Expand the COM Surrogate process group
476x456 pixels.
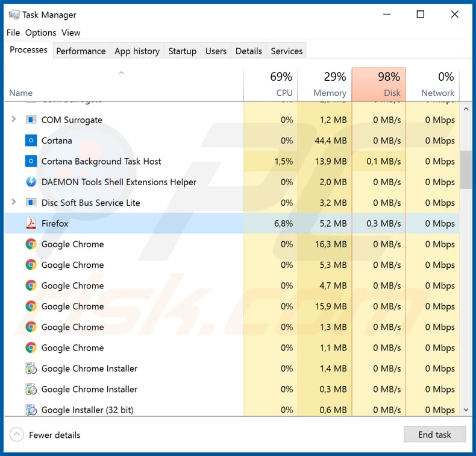pos(14,119)
